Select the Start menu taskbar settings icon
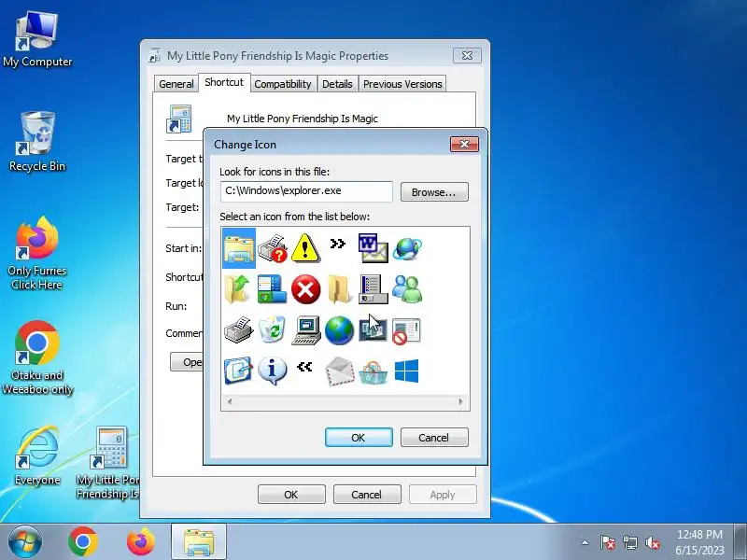The width and height of the screenshot is (747, 560). (272, 289)
